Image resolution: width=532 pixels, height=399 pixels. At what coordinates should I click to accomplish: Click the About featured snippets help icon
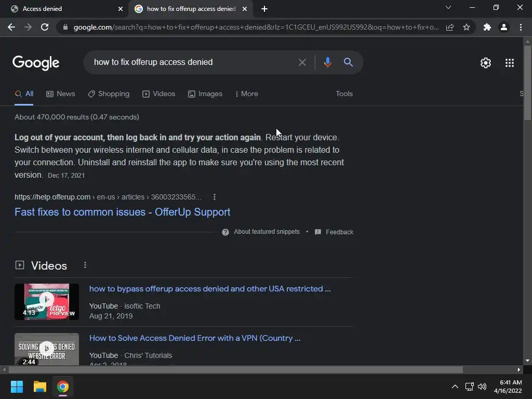click(225, 232)
